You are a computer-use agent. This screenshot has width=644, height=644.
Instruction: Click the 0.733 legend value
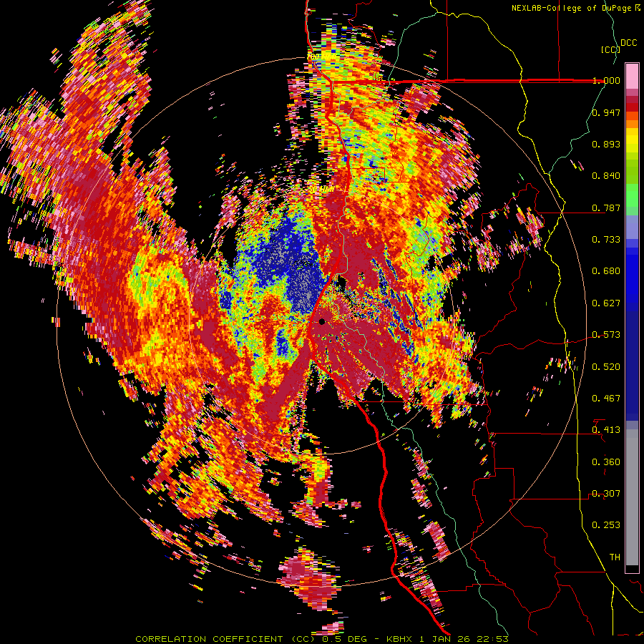coord(606,240)
